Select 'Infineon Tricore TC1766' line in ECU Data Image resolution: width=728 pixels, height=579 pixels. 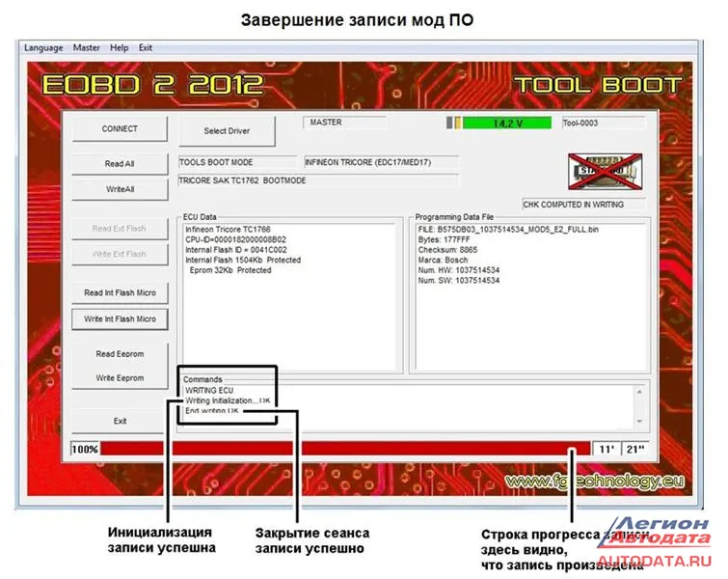point(228,230)
